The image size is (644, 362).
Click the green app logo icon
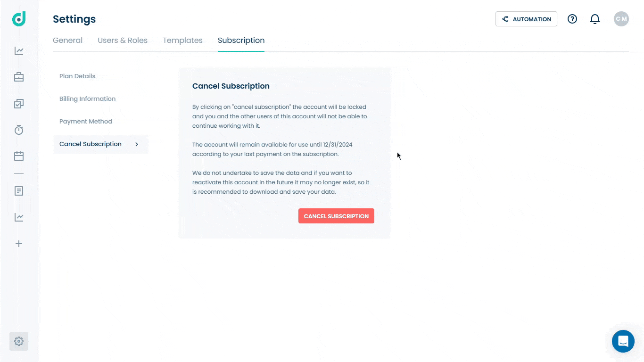pos(19,19)
